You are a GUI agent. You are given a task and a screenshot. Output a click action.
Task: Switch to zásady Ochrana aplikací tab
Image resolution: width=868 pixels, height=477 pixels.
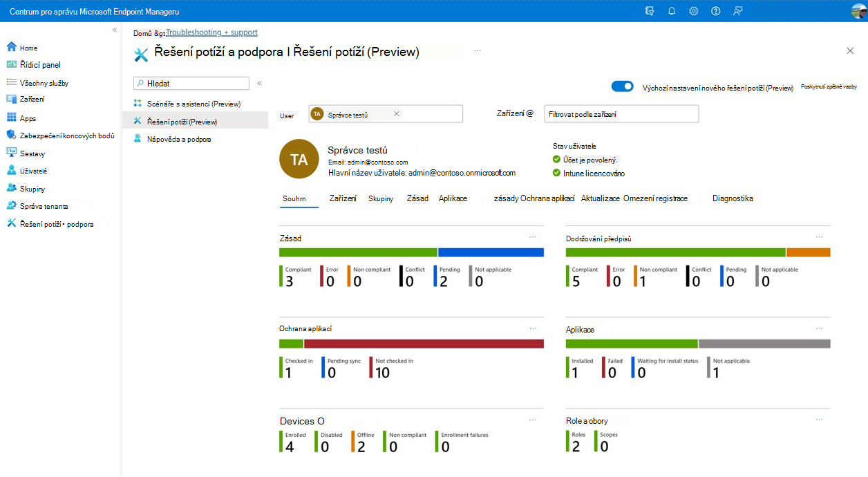tap(534, 198)
